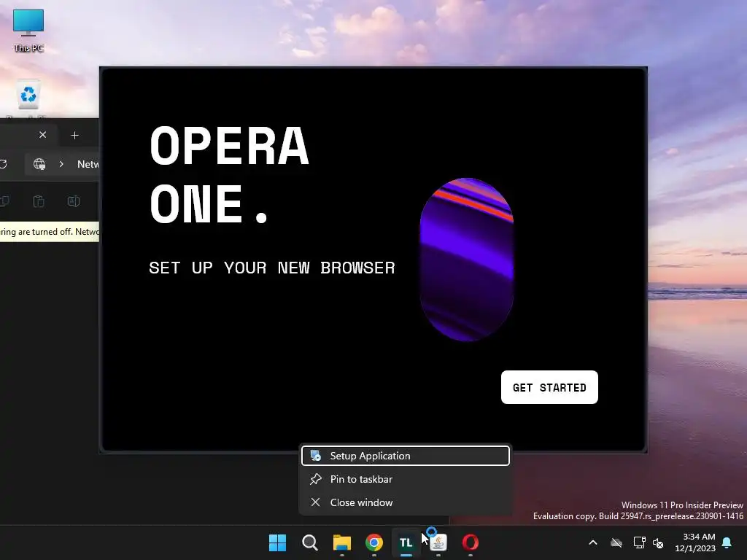
Task: Click Copy icon in Explorer toolbar
Action: click(x=4, y=201)
